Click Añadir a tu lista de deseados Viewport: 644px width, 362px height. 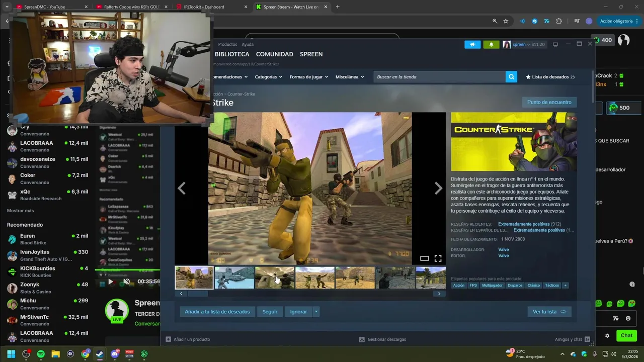pyautogui.click(x=217, y=312)
